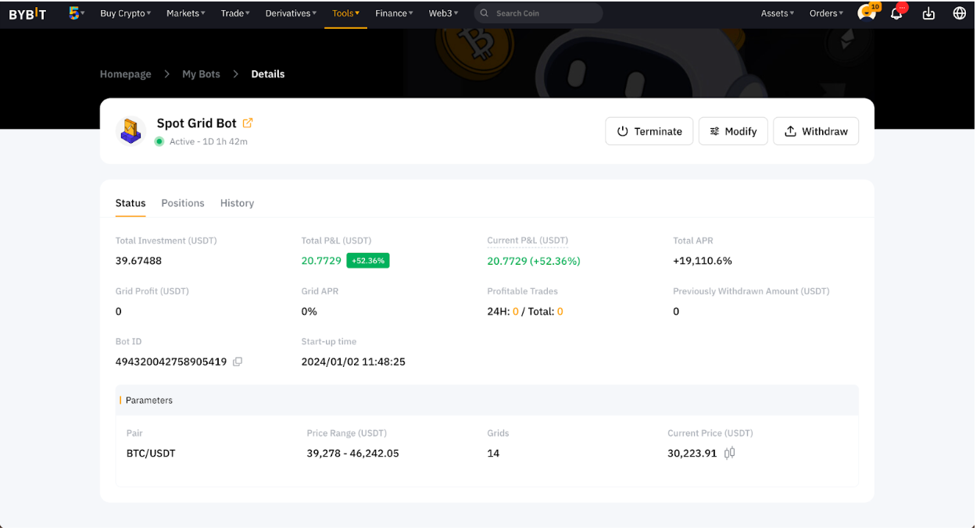Open the language globe icon

[960, 13]
